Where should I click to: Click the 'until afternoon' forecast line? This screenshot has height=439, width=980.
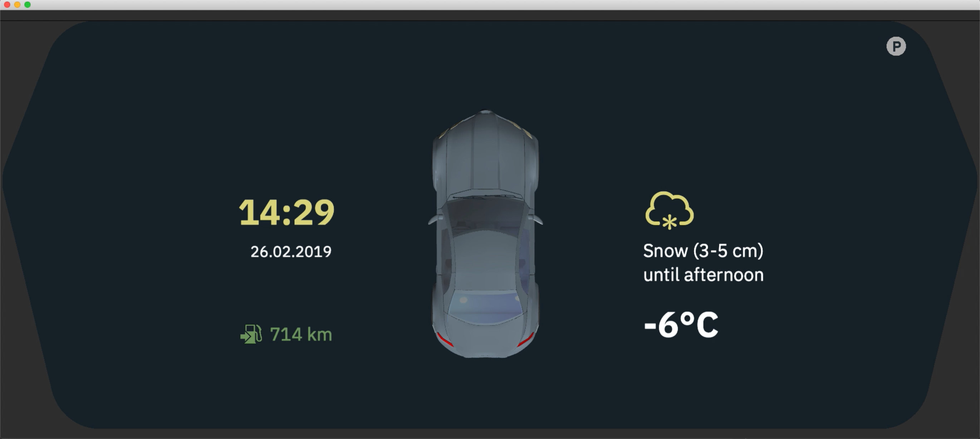point(703,275)
